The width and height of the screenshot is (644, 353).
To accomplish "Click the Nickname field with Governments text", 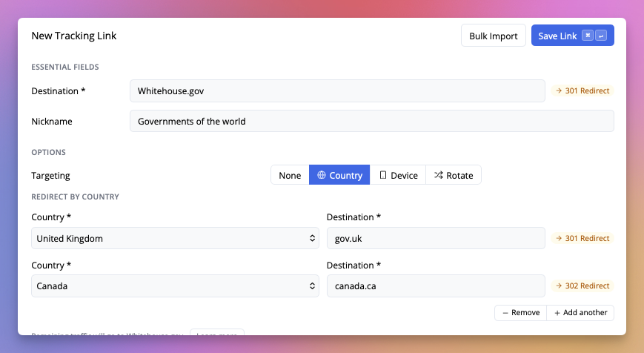I will [371, 121].
